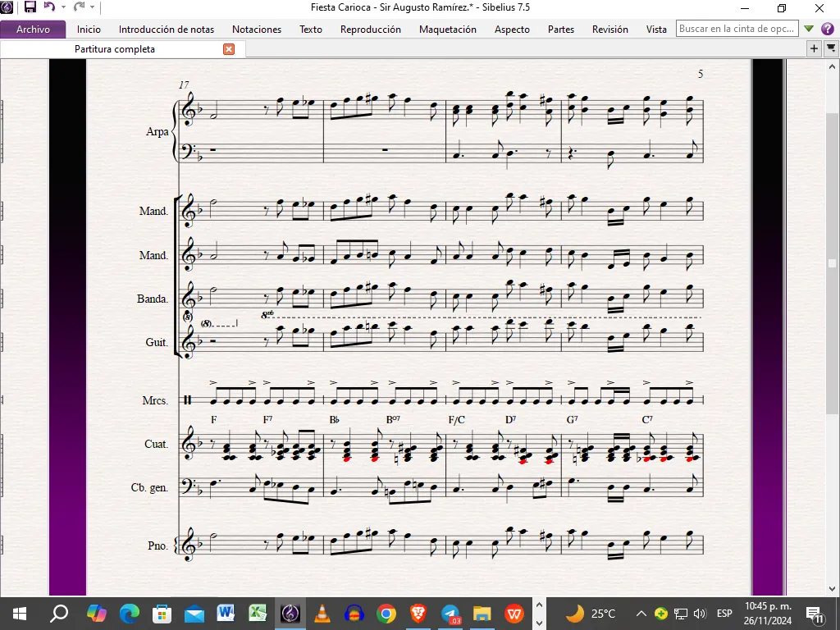The width and height of the screenshot is (840, 630).
Task: Show hidden system tray icons
Action: click(x=641, y=614)
